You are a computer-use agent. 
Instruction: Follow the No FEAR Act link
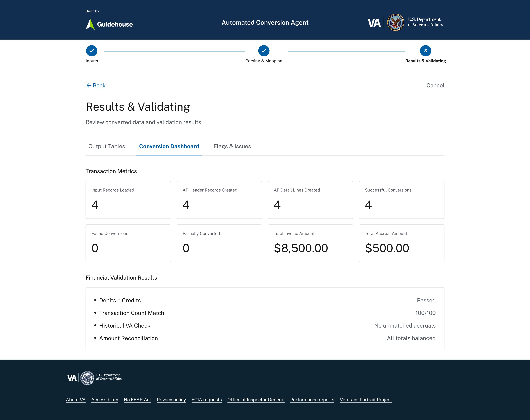pyautogui.click(x=137, y=400)
